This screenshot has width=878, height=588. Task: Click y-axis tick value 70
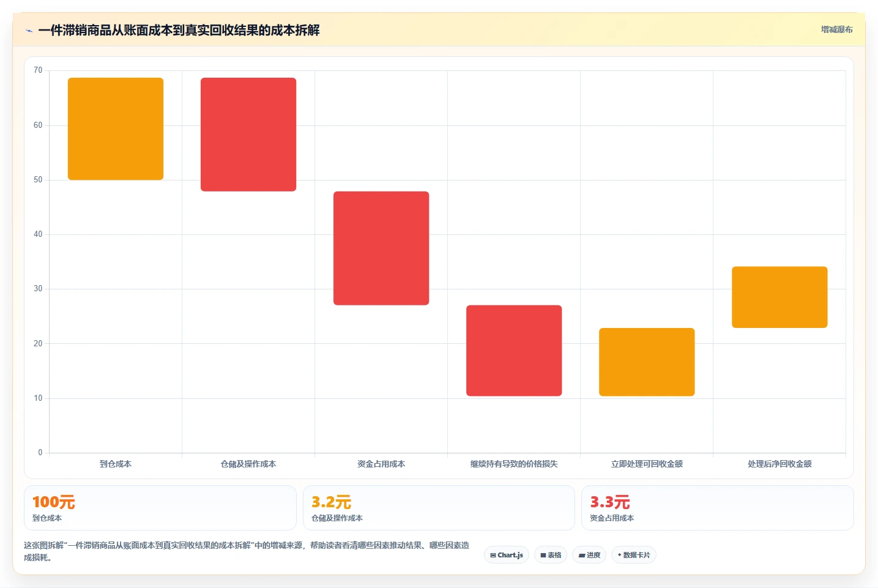click(x=38, y=70)
